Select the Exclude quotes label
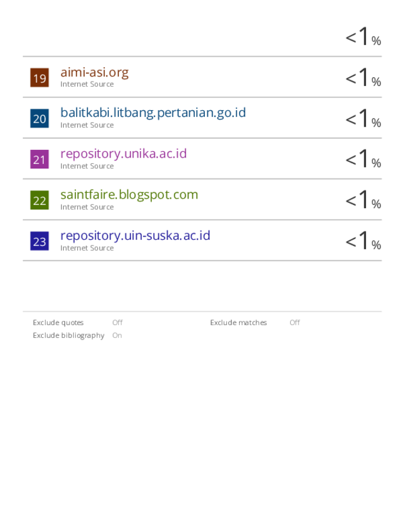411x532 pixels. (58, 323)
